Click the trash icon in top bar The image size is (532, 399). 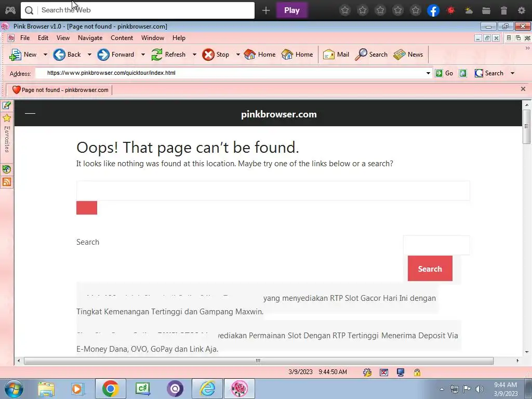click(504, 10)
